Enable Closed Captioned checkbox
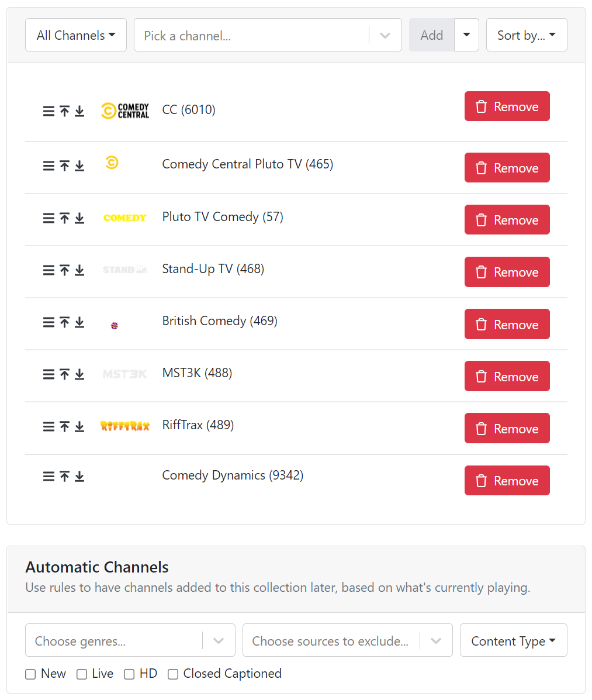592x700 pixels. (173, 674)
